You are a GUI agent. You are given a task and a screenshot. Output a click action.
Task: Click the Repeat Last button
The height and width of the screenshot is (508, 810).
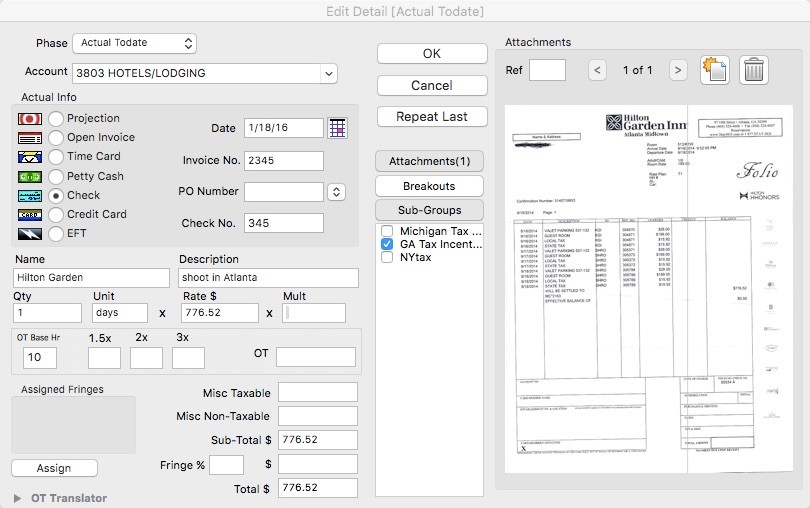(431, 116)
